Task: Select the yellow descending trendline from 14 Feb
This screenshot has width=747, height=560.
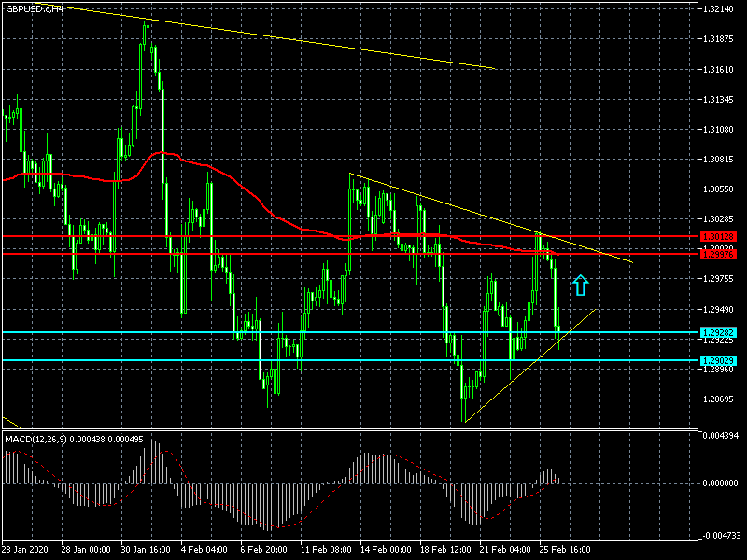Action: tap(491, 218)
